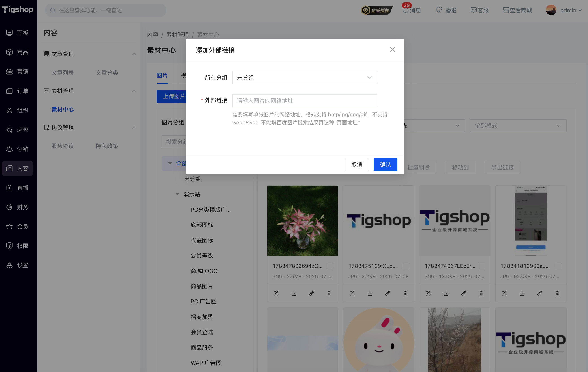Tick the checkbox for 178347803694zO image
The width and height of the screenshot is (588, 372).
click(330, 266)
